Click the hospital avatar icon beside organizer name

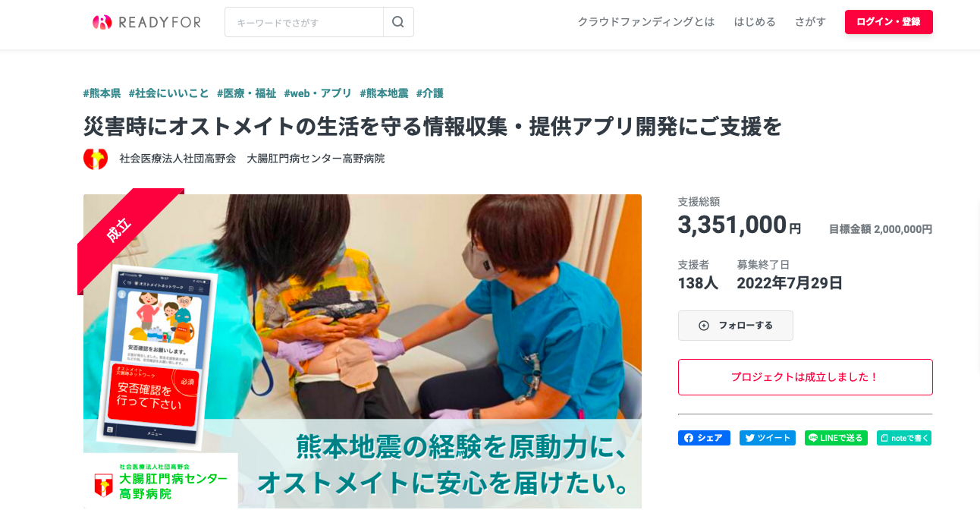click(x=96, y=158)
